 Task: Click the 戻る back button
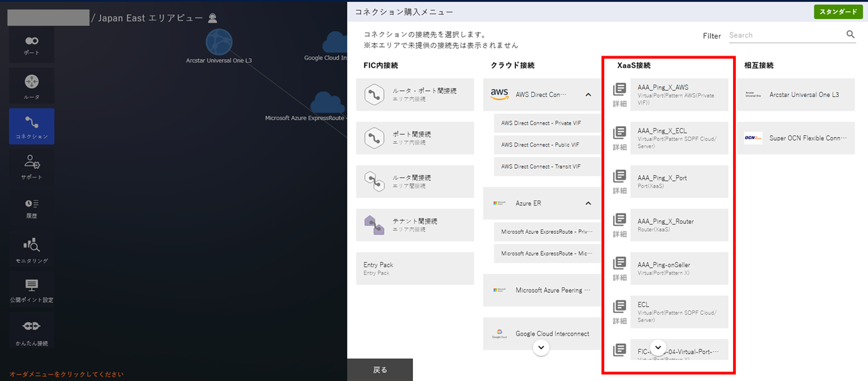tap(380, 369)
